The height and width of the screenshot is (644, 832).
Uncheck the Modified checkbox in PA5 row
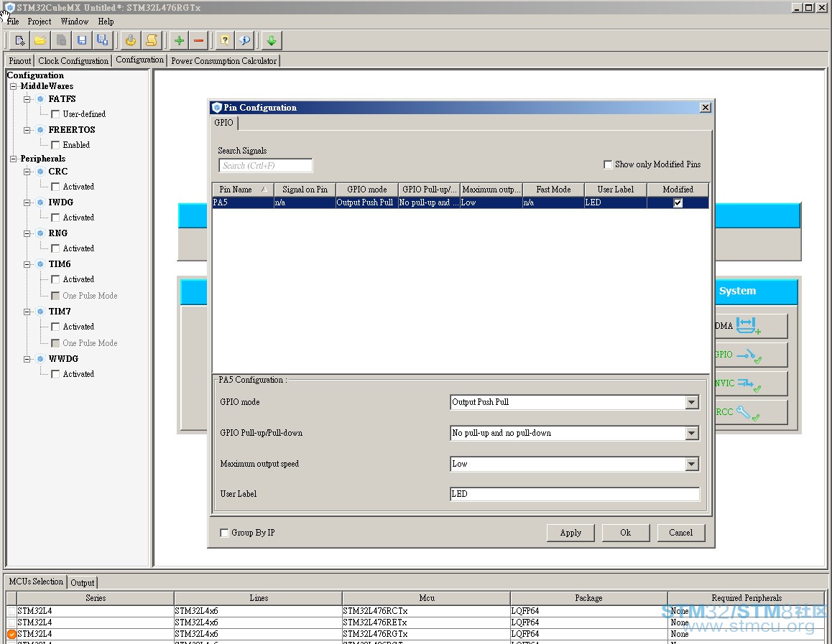click(x=678, y=202)
